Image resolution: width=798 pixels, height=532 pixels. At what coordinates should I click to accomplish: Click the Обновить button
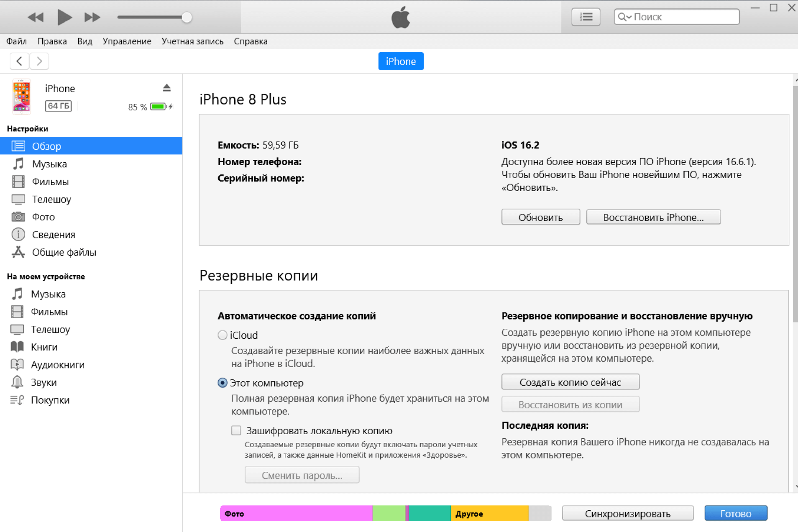coord(540,217)
